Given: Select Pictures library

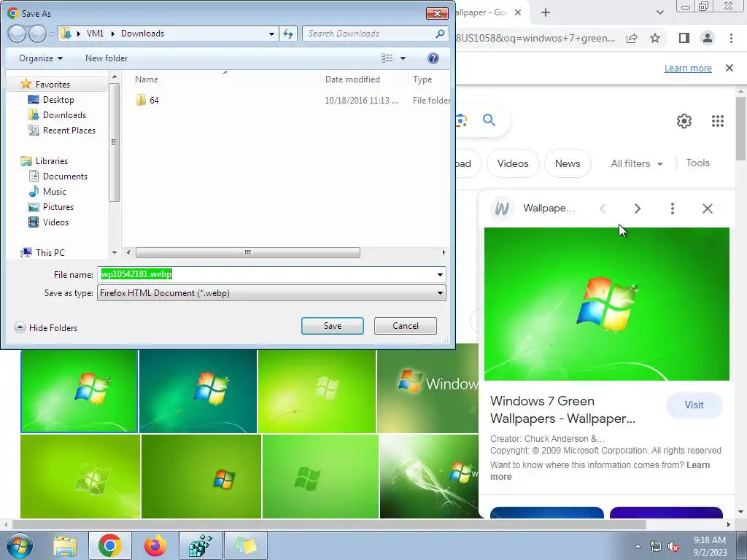Looking at the screenshot, I should (58, 206).
